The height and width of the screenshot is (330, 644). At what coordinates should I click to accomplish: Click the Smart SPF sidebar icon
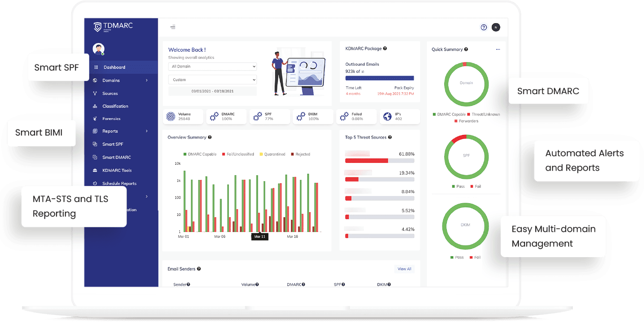pyautogui.click(x=95, y=144)
